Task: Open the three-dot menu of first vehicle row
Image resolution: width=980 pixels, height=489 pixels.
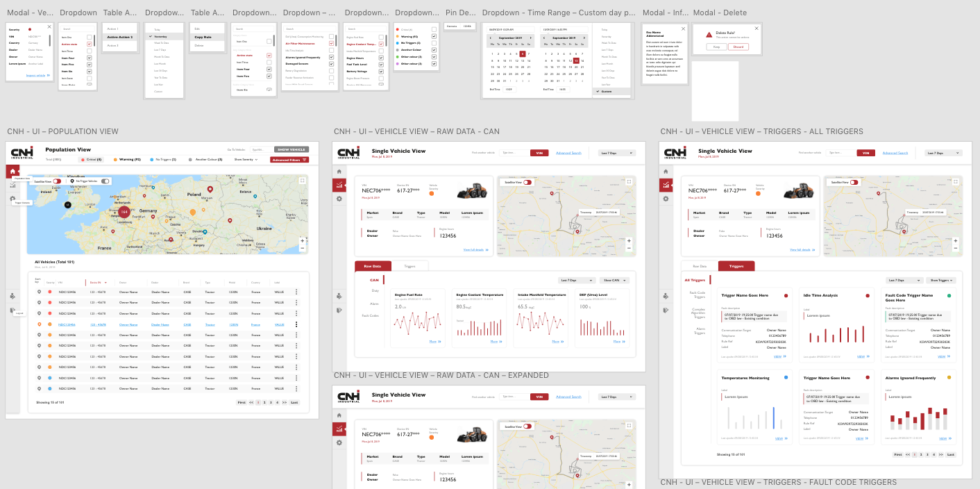Action: coord(296,292)
